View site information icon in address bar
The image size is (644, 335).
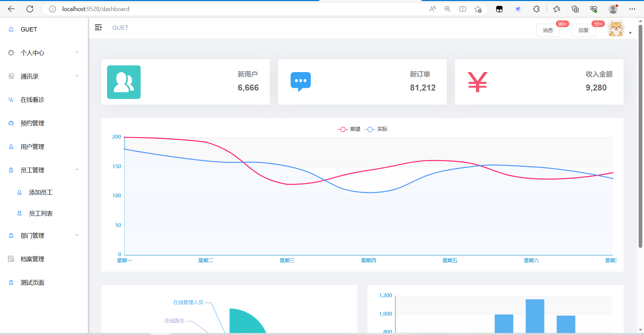point(52,9)
